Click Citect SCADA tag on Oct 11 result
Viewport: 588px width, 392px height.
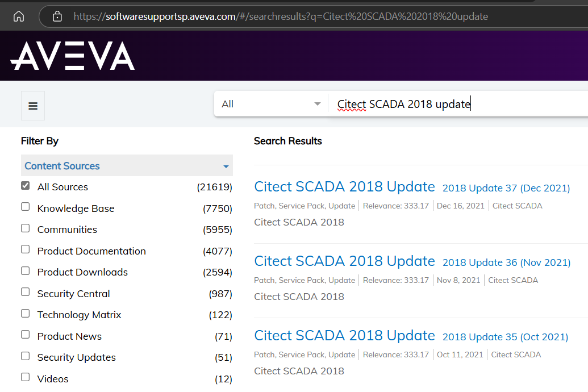click(516, 355)
